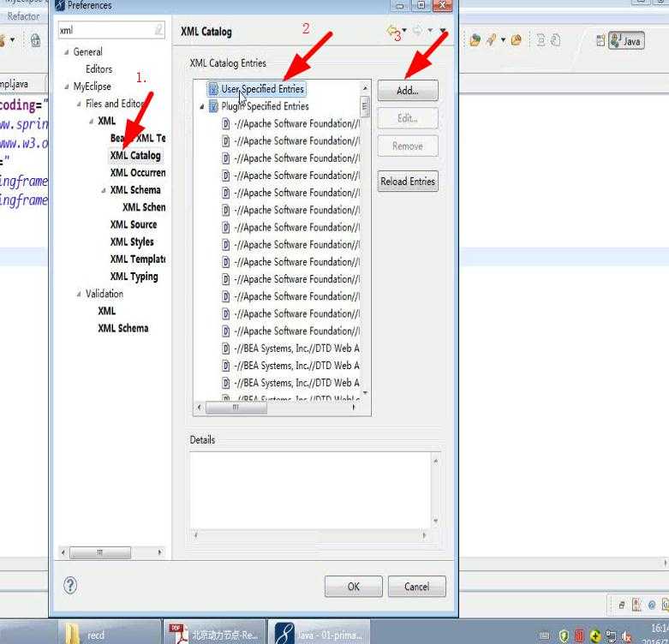Screen dimensions: 669x644
Task: Collapse Plugin Specified Entries list
Action: point(202,107)
